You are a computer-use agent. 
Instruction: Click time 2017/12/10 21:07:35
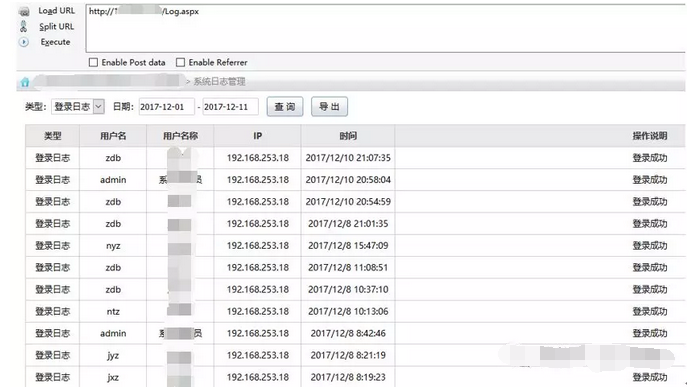(x=348, y=158)
